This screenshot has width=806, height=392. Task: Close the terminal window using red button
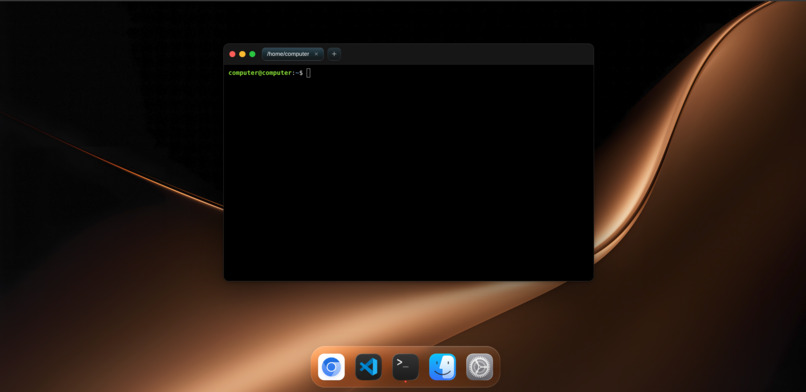click(232, 54)
